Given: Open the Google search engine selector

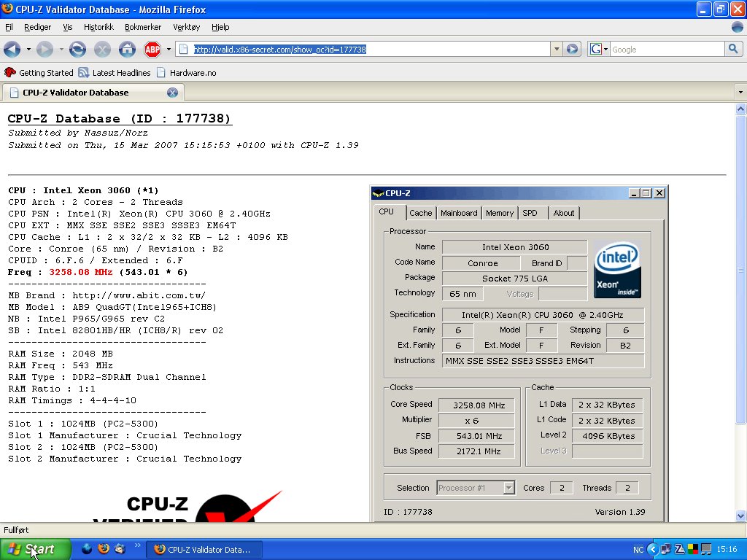Looking at the screenshot, I should (x=599, y=49).
